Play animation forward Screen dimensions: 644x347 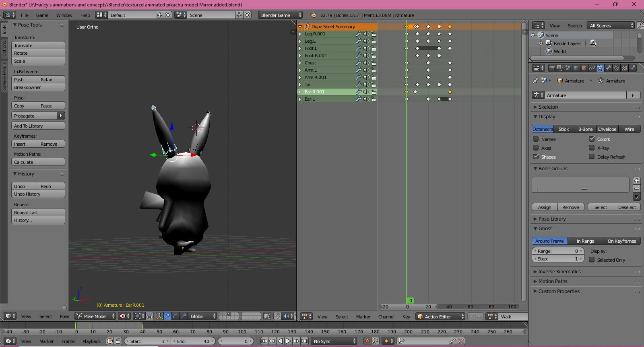coord(288,341)
